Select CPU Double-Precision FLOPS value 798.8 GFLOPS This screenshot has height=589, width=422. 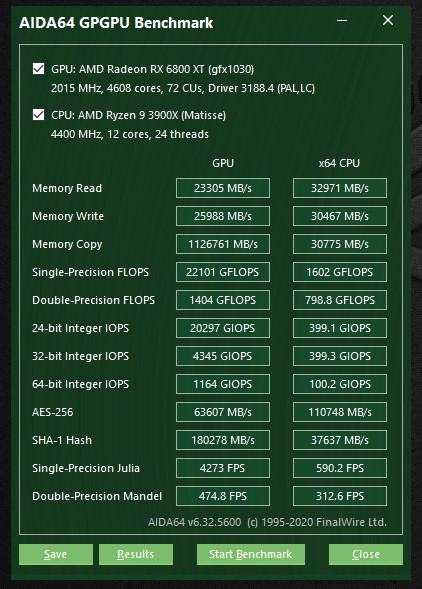[340, 300]
